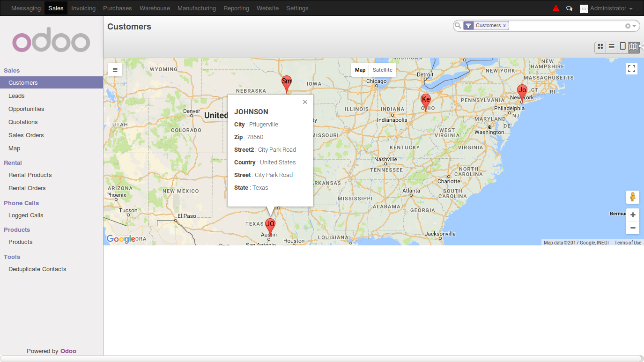644x362 pixels.
Task: Remove the Customers filter facet
Action: 504,26
